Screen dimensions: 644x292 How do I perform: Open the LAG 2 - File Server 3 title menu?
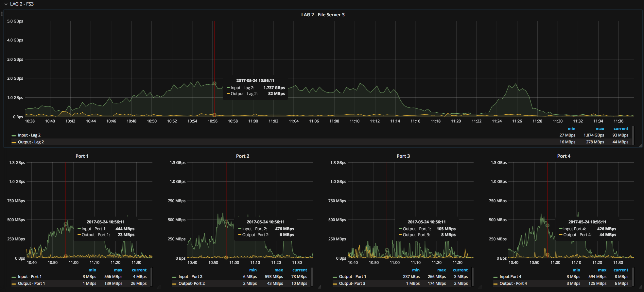322,15
